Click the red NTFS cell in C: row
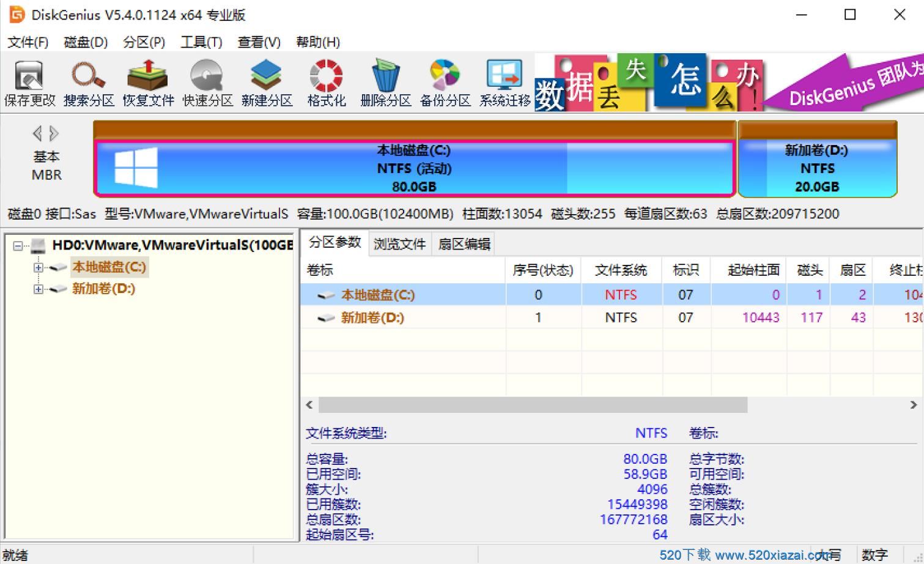This screenshot has height=564, width=924. click(621, 295)
